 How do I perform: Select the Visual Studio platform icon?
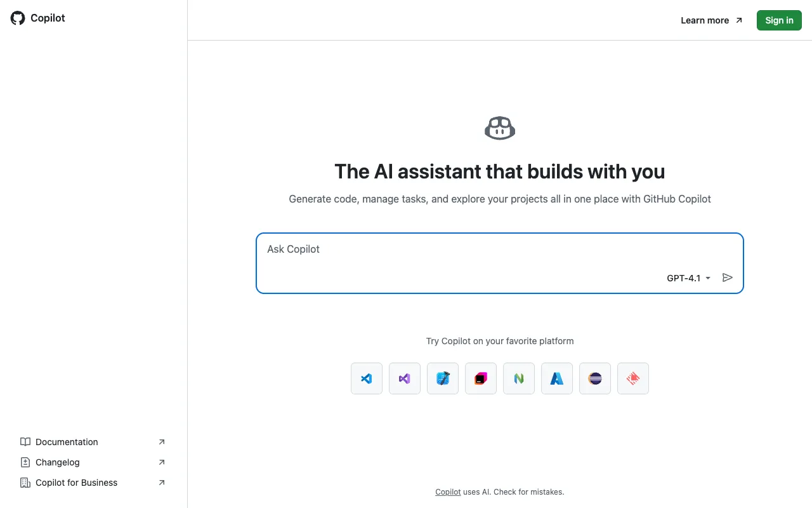tap(405, 378)
